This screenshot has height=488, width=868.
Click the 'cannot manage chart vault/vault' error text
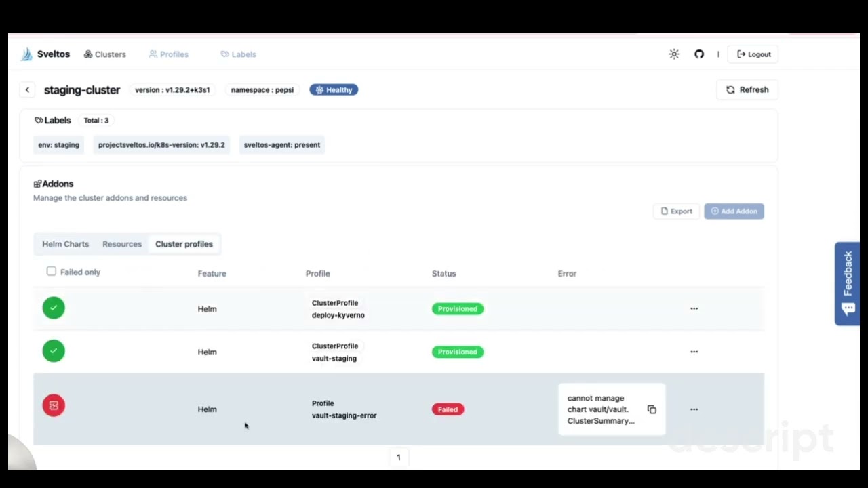pyautogui.click(x=601, y=409)
